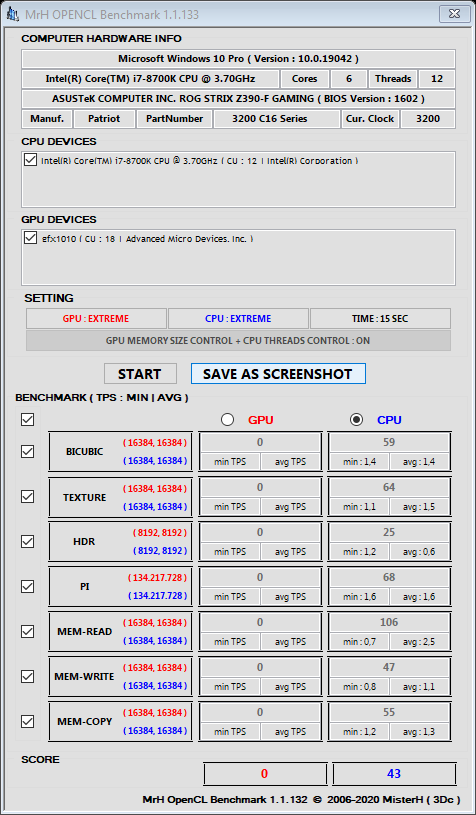Image resolution: width=476 pixels, height=815 pixels.
Task: Uncheck the HDR benchmark
Action: point(28,541)
